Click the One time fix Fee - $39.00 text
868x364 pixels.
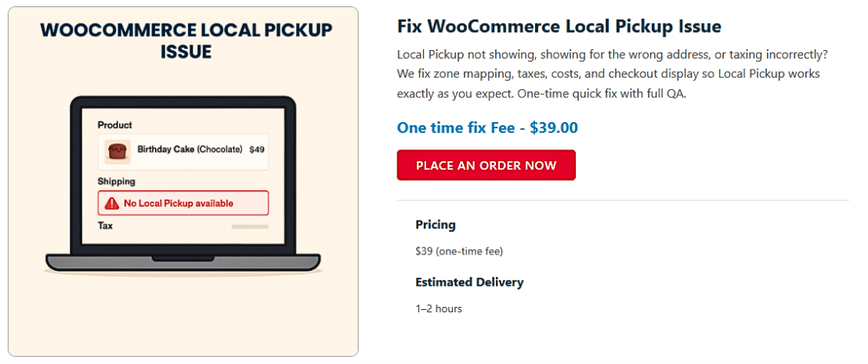(487, 128)
